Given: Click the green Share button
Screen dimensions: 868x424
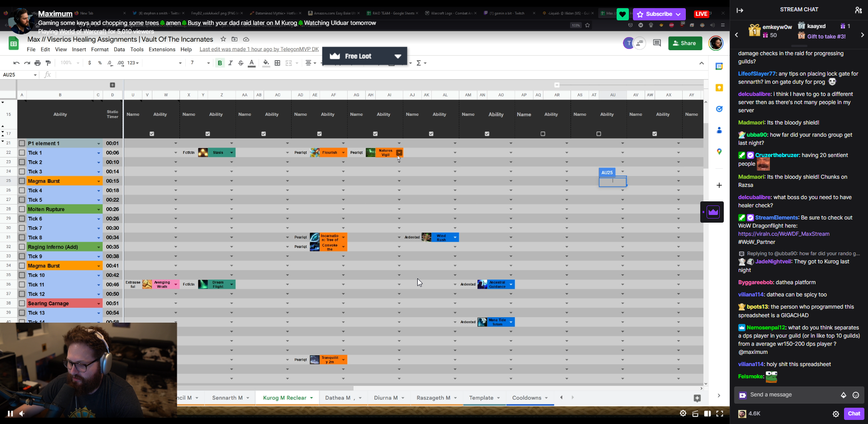Looking at the screenshot, I should pyautogui.click(x=685, y=43).
